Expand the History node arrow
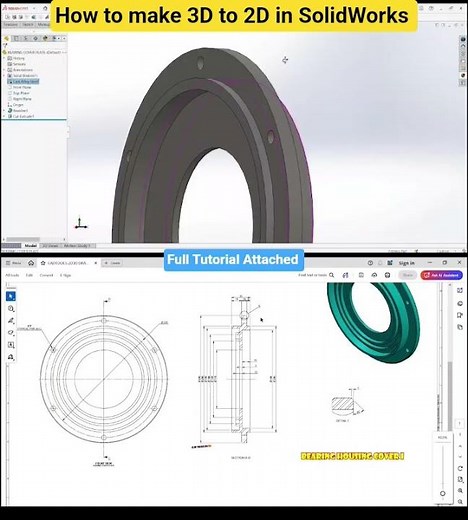 (x=4, y=58)
